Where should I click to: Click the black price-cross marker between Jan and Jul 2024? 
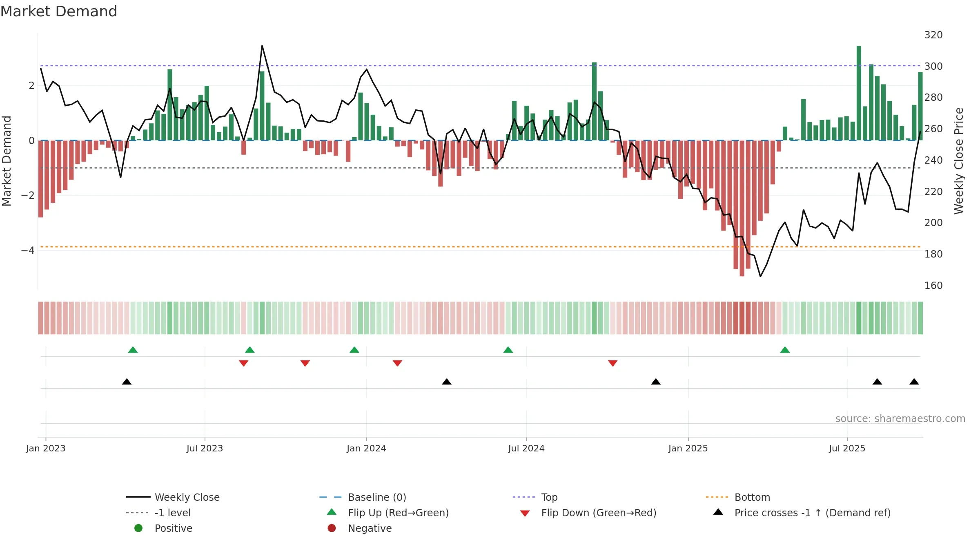point(447,382)
